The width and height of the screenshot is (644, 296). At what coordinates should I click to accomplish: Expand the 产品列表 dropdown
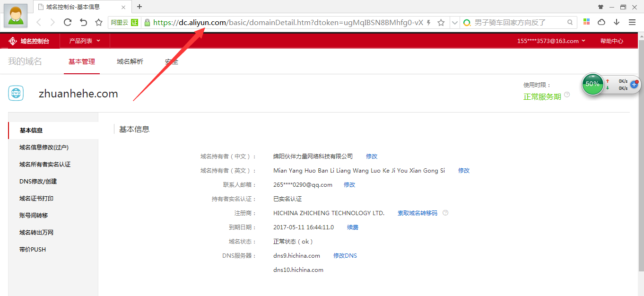[85, 41]
